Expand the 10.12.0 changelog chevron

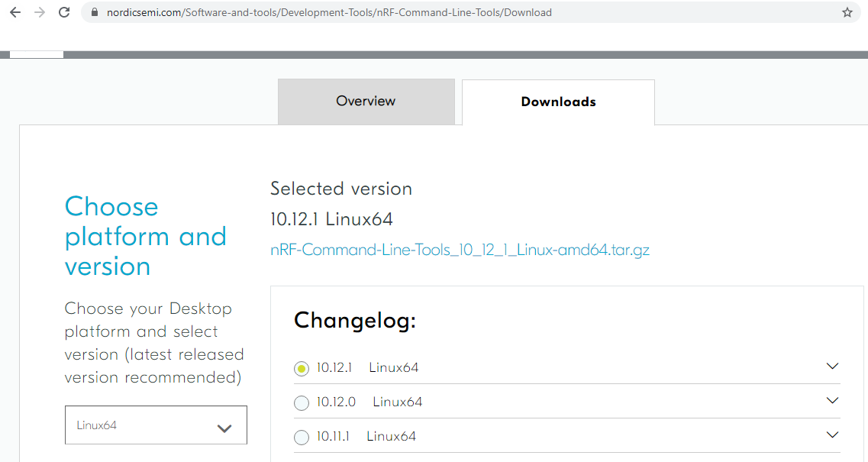(832, 401)
